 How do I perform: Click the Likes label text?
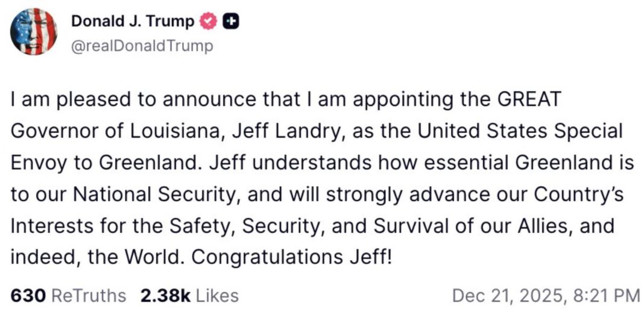tap(217, 296)
